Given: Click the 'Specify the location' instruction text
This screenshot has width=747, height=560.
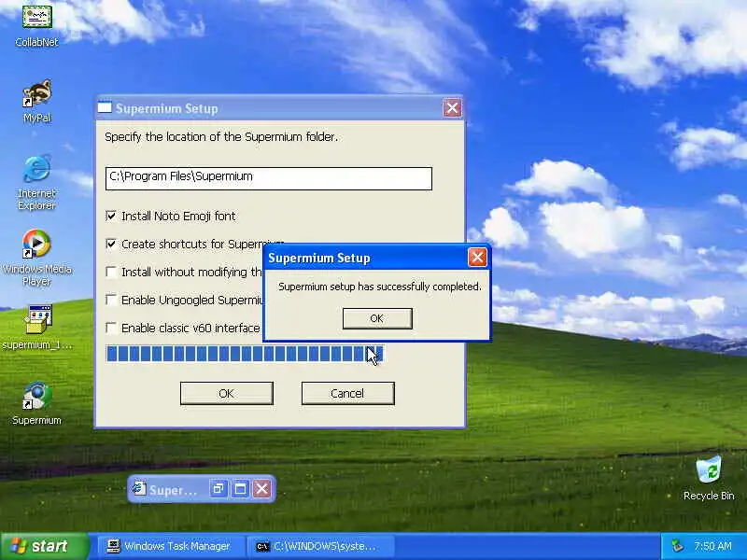Looking at the screenshot, I should [x=221, y=137].
